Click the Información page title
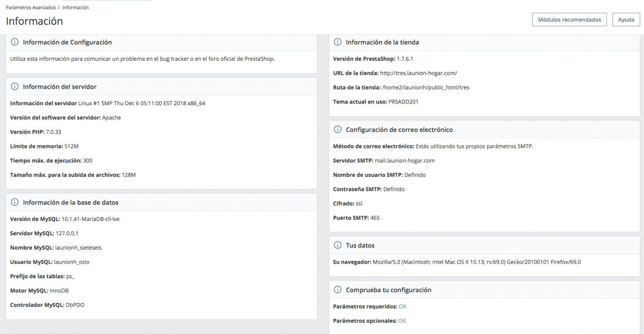This screenshot has height=334, width=644. click(x=34, y=21)
